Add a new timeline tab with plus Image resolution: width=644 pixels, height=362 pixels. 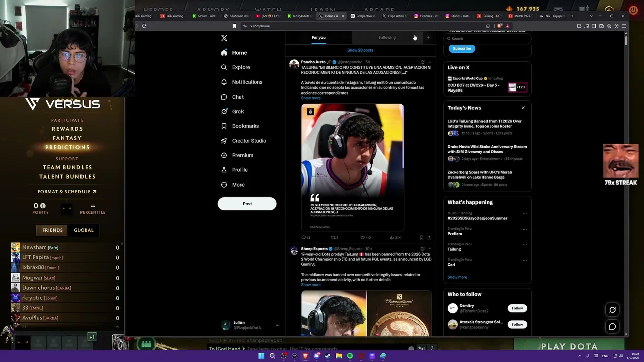pyautogui.click(x=428, y=37)
